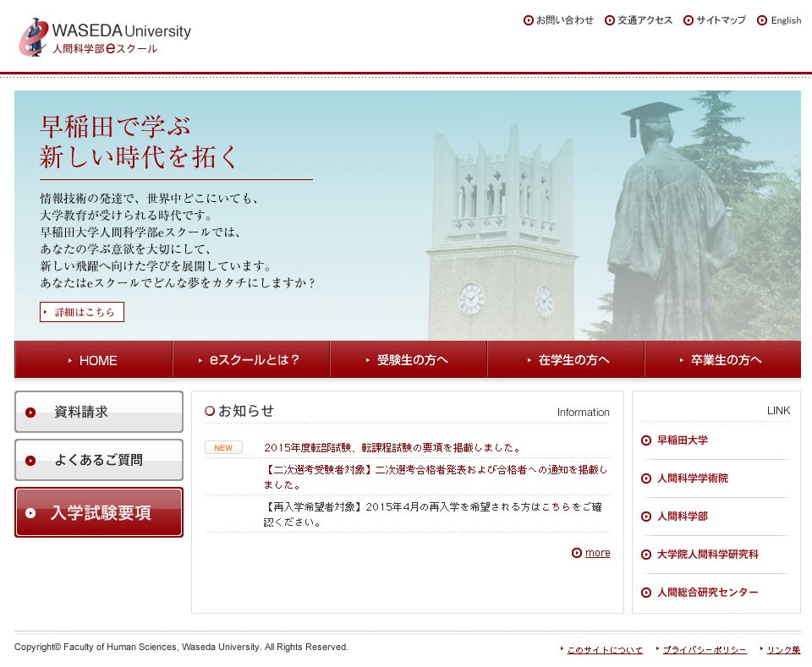Open the 人間科学部 link
Image resolution: width=812 pixels, height=667 pixels.
tap(682, 517)
